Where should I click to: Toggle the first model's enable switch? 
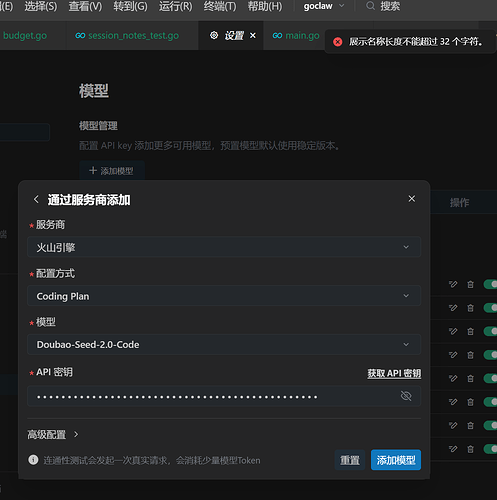(490, 284)
